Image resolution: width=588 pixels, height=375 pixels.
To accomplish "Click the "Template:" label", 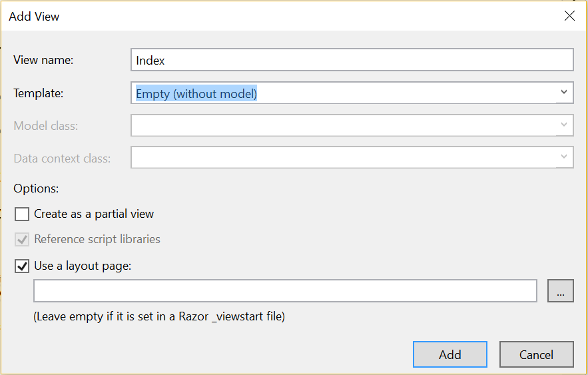I will [39, 93].
